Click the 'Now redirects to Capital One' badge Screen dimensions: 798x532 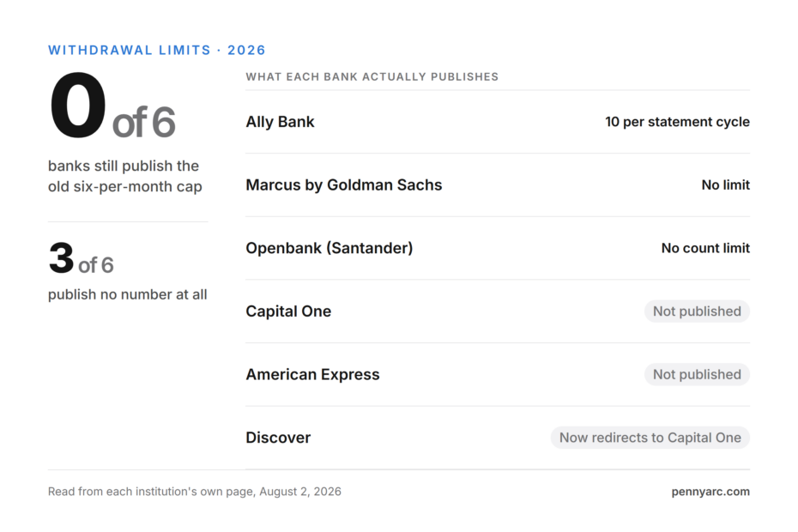click(650, 438)
